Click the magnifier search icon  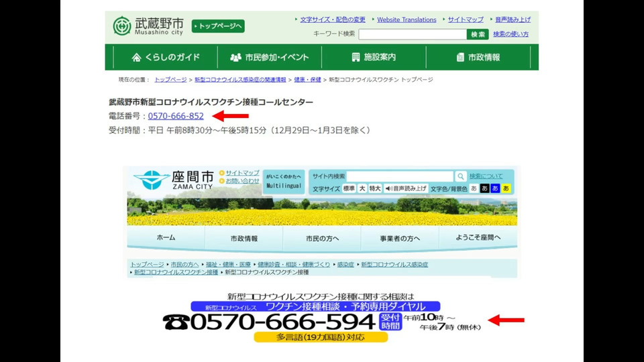(x=460, y=176)
